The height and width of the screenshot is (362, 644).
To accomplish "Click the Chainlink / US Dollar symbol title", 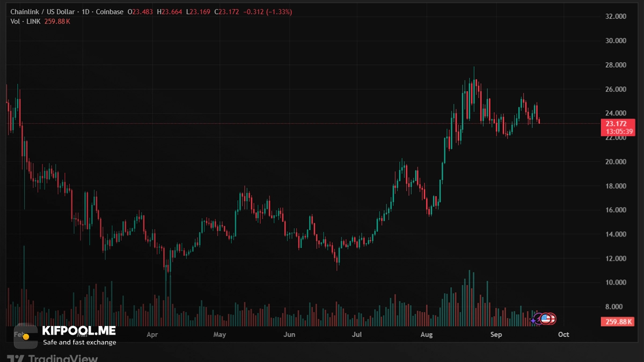I will [42, 11].
